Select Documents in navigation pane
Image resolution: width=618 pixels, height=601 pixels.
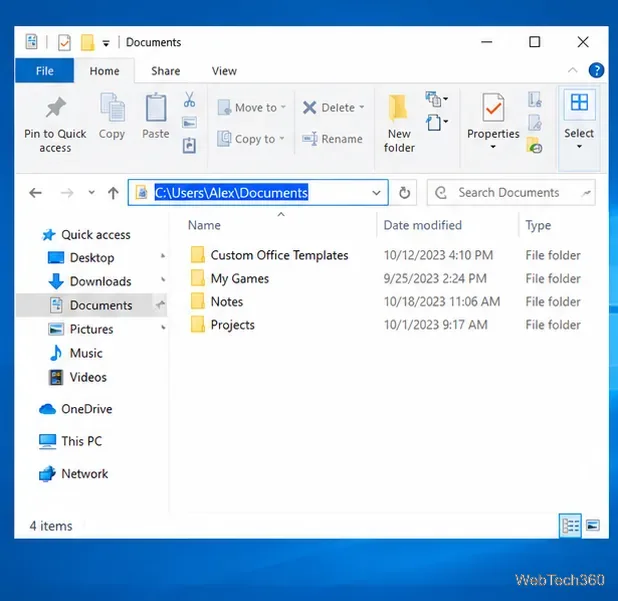[x=91, y=305]
